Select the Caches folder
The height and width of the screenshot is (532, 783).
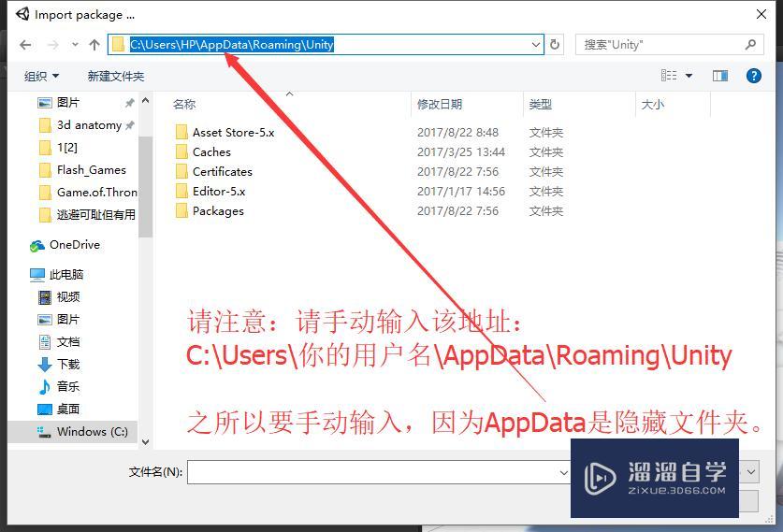pyautogui.click(x=203, y=151)
